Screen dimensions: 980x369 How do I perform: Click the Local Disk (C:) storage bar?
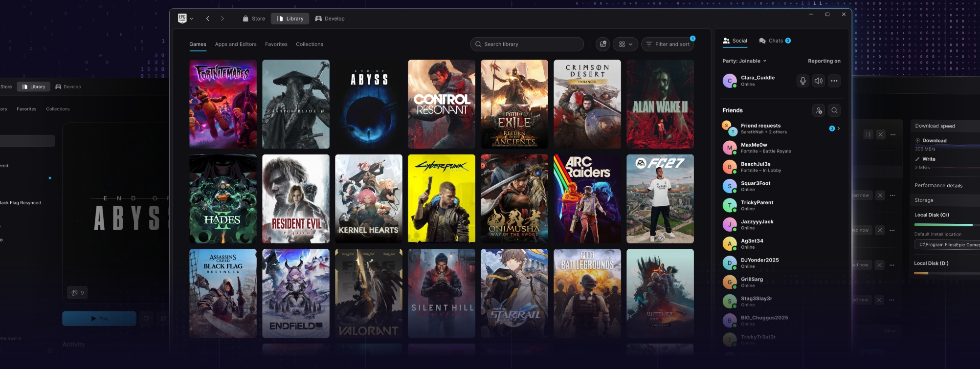coord(947,225)
